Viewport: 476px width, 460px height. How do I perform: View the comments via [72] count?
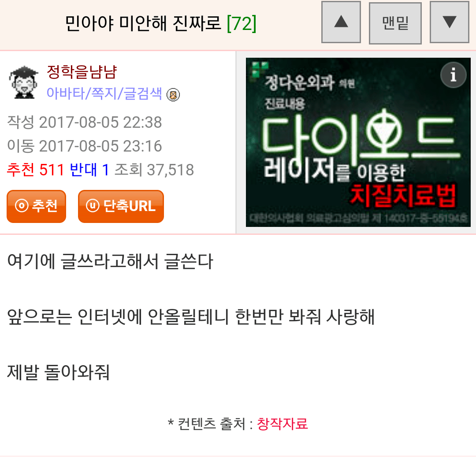(242, 23)
